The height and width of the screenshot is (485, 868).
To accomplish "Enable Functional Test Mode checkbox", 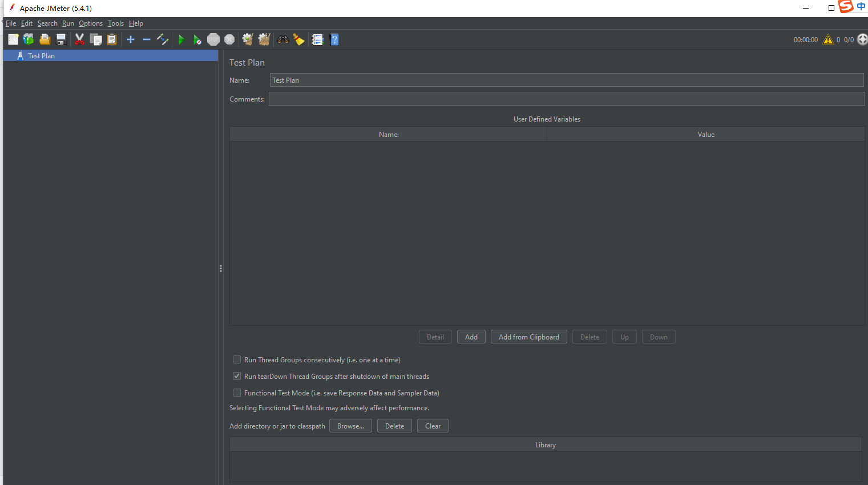I will click(237, 393).
